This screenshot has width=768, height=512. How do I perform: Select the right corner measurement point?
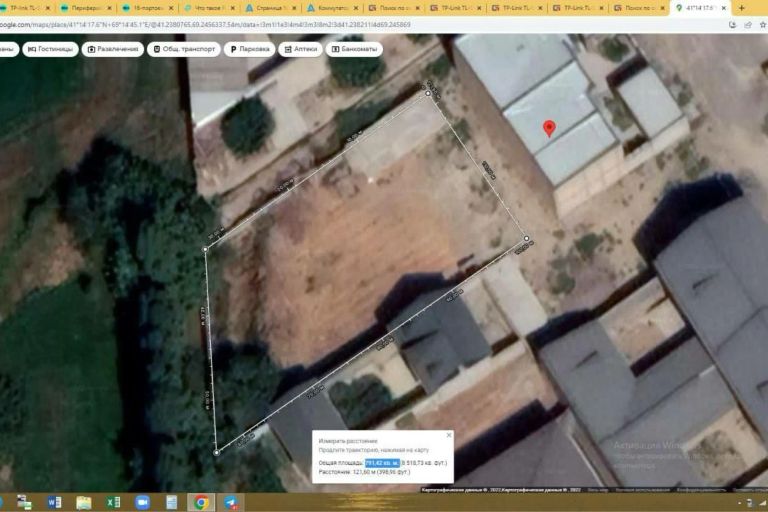[527, 239]
